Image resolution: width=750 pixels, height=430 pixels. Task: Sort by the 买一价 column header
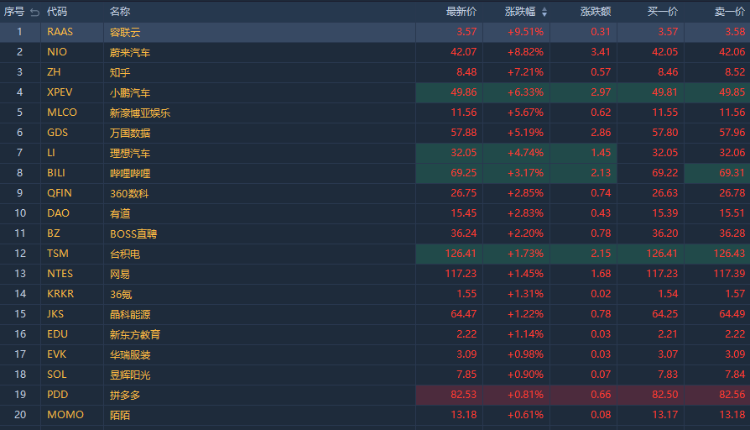662,12
